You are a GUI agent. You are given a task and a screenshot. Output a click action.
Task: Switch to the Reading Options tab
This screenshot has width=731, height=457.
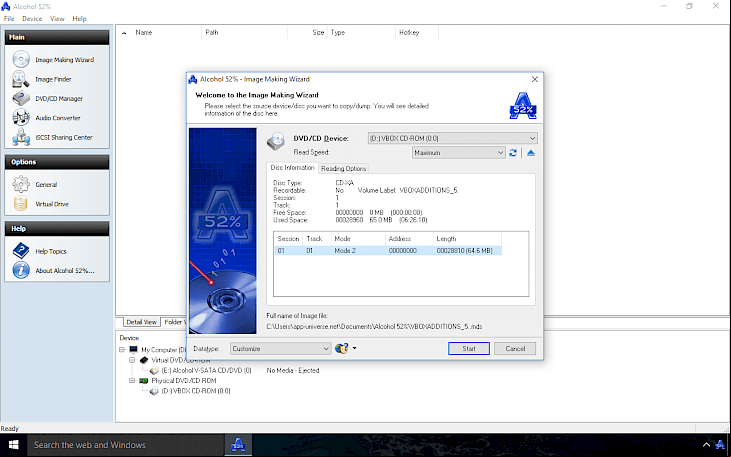pyautogui.click(x=344, y=168)
